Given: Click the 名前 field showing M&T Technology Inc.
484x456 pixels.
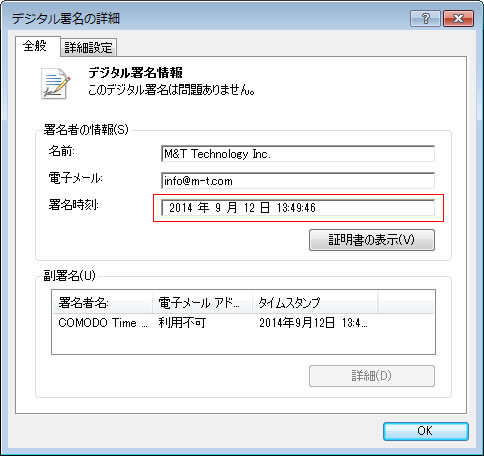Looking at the screenshot, I should 298,154.
